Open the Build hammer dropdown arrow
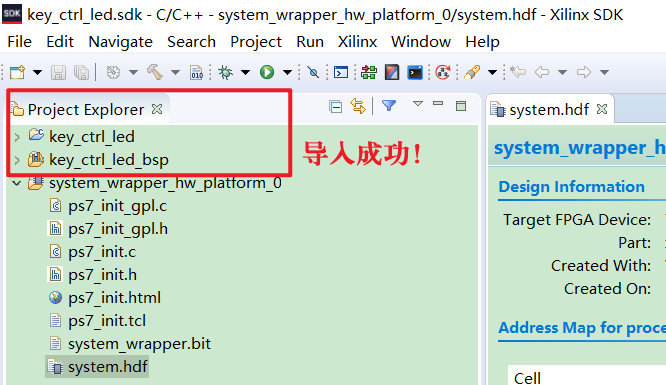The height and width of the screenshot is (385, 666). pos(175,73)
